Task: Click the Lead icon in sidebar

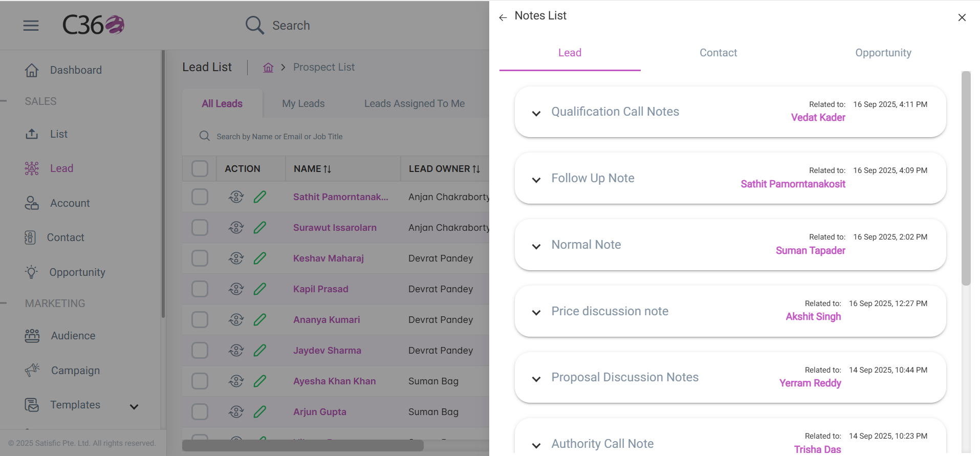Action: [32, 168]
